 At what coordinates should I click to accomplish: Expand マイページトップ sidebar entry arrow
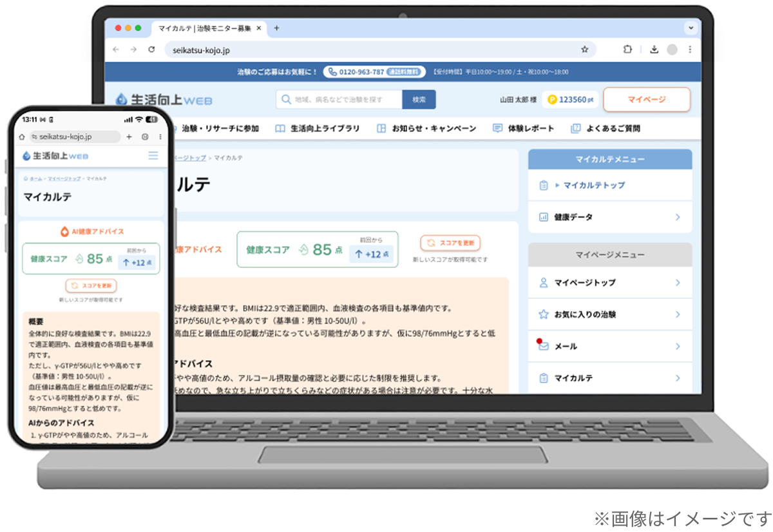tap(678, 283)
